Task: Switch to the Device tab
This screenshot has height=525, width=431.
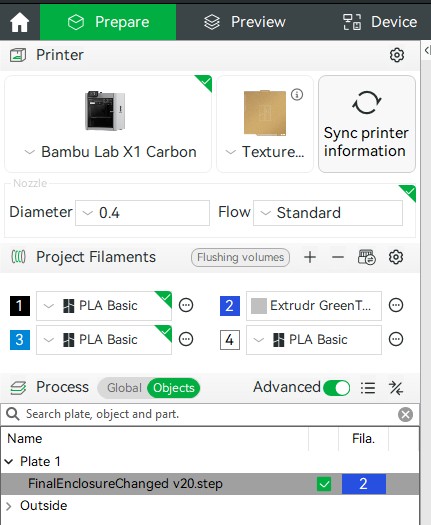Action: pos(380,22)
